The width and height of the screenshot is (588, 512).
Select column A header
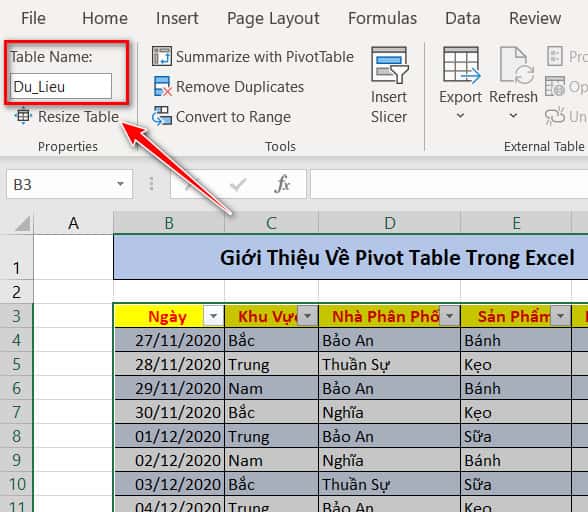point(74,224)
